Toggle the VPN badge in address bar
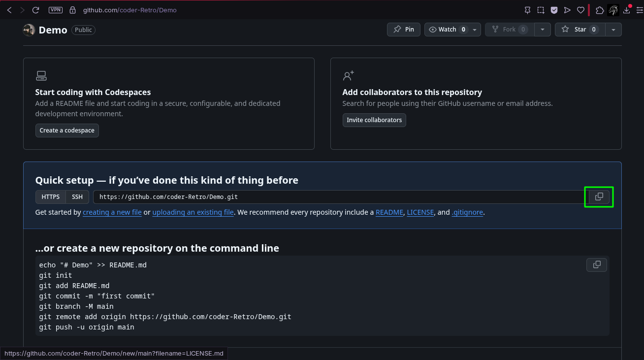644x360 pixels. pos(56,10)
